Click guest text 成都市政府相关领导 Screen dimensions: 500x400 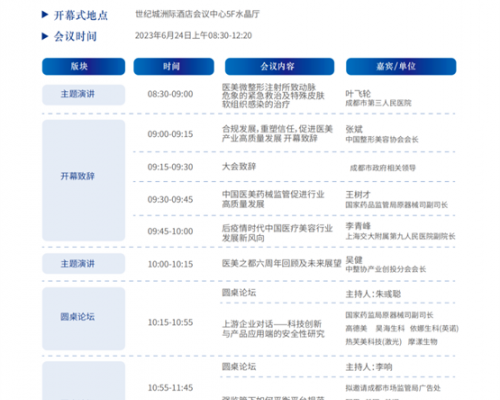[383, 168]
